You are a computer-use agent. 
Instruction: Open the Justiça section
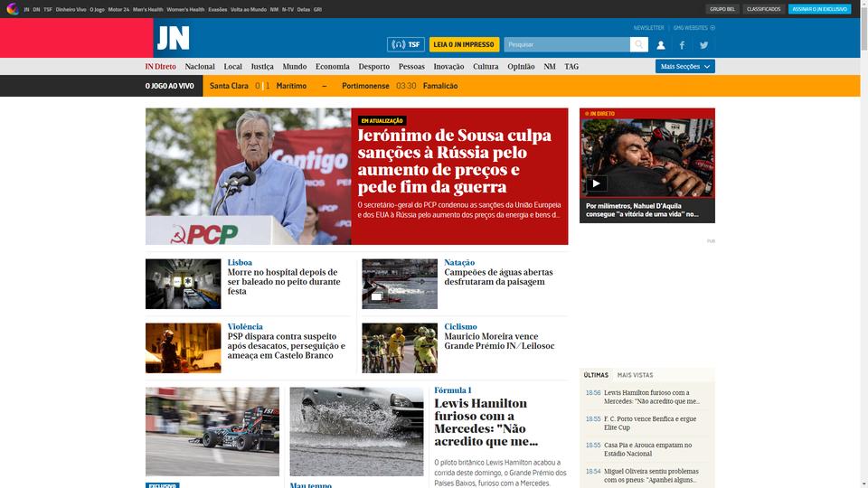pyautogui.click(x=262, y=66)
